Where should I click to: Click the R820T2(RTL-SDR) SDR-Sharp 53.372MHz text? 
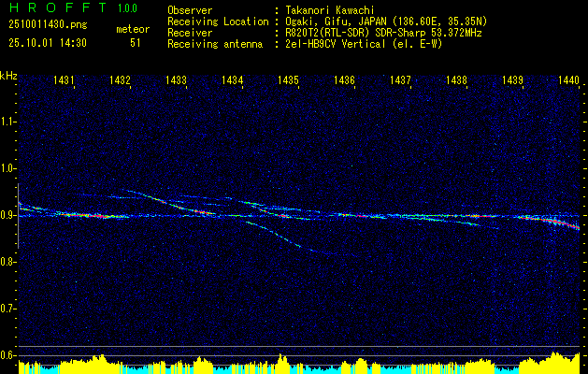[383, 33]
